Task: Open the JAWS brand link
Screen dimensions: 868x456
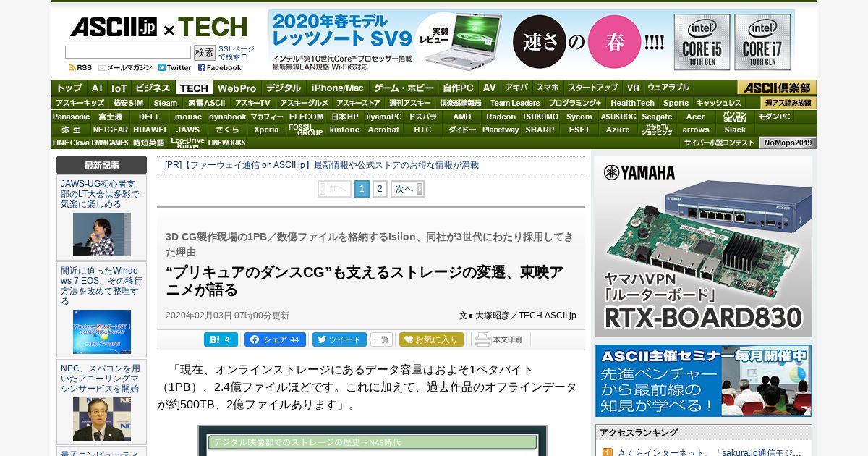Action: point(188,130)
